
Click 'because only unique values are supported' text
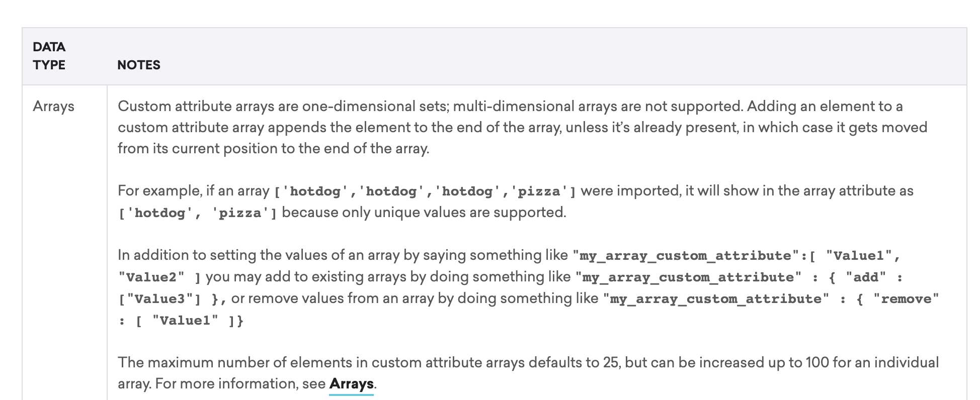coord(424,213)
